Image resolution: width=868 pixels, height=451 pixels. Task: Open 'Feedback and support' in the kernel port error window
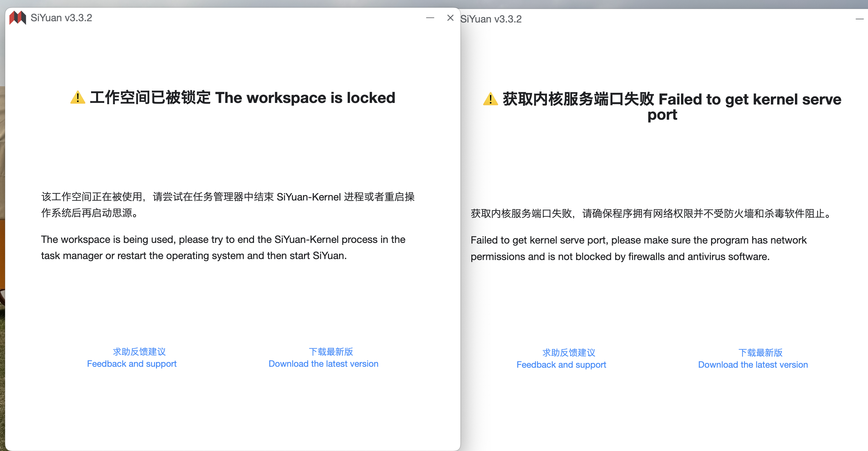[x=561, y=365]
